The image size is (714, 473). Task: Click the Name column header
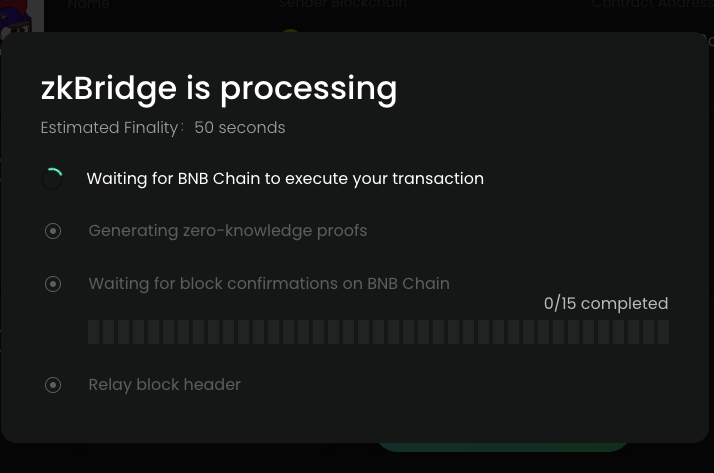(88, 6)
